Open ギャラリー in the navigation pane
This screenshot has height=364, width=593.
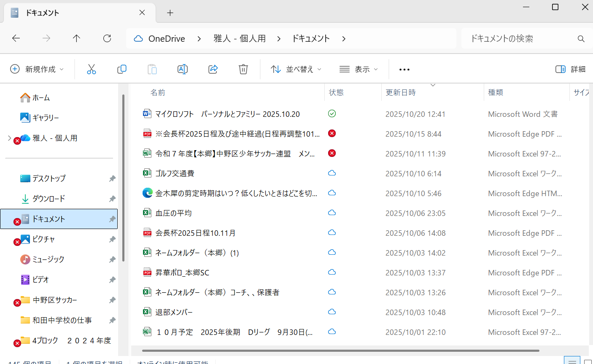click(40, 118)
